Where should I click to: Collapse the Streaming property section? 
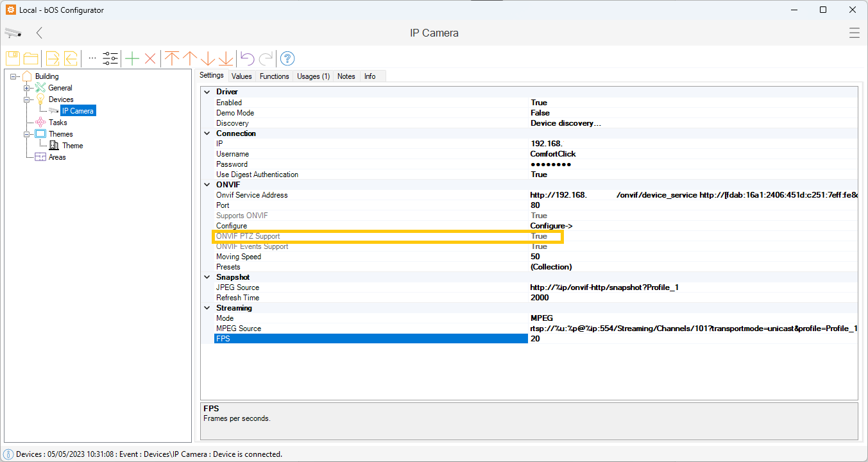[x=207, y=308]
